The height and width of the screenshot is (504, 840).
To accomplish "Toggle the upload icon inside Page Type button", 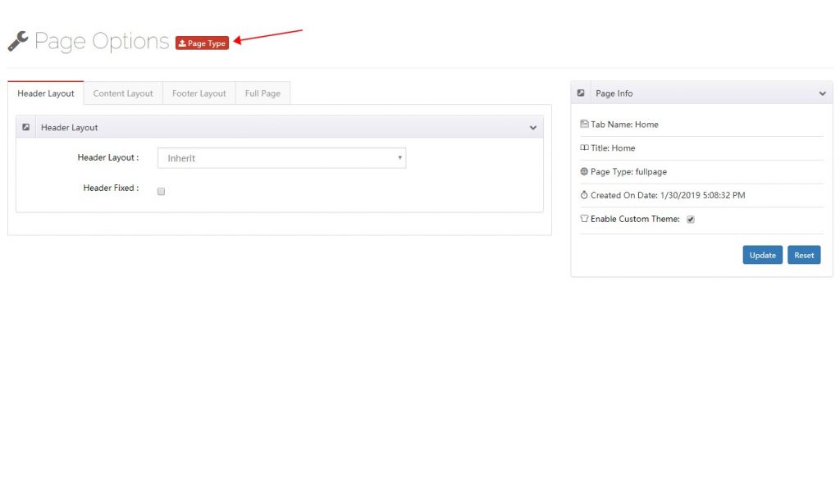I will [x=184, y=43].
